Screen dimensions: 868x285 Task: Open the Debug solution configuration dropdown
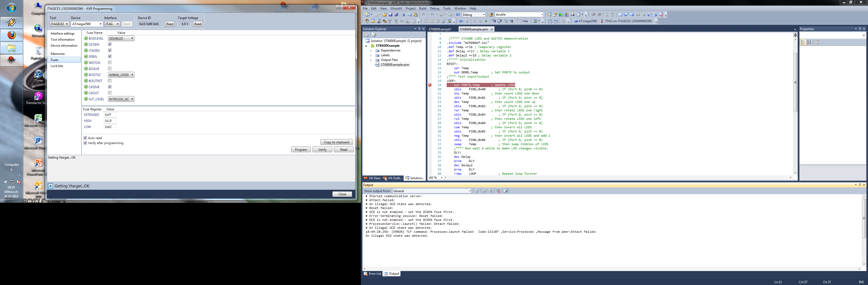tap(473, 15)
